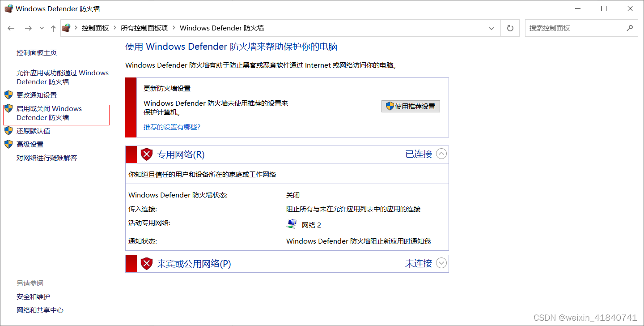Click the Back navigation arrow
Viewport: 644px width, 326px height.
point(11,28)
